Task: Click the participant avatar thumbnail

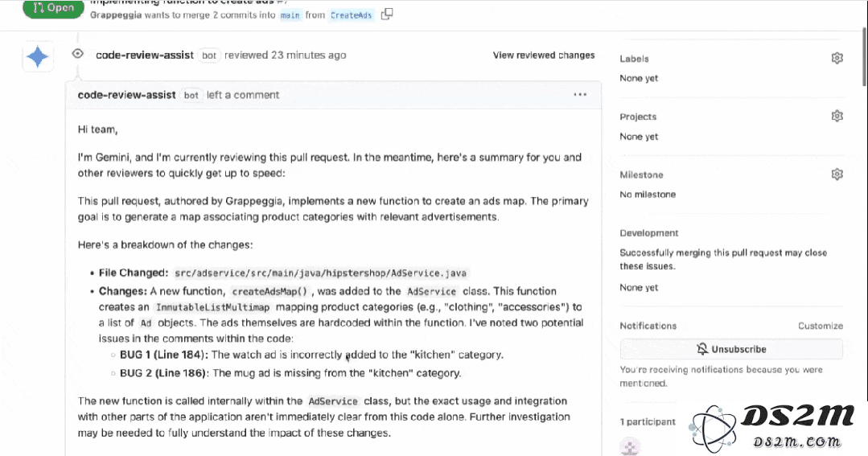Action: (x=629, y=446)
